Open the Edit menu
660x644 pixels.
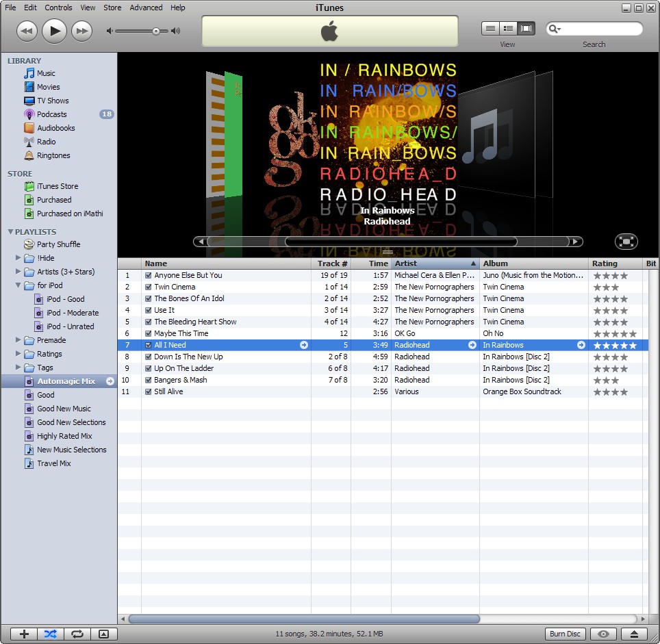click(x=30, y=8)
